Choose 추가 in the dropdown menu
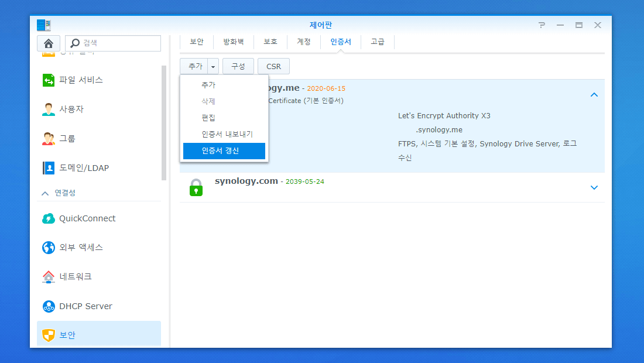Image resolution: width=644 pixels, height=363 pixels. pyautogui.click(x=224, y=85)
